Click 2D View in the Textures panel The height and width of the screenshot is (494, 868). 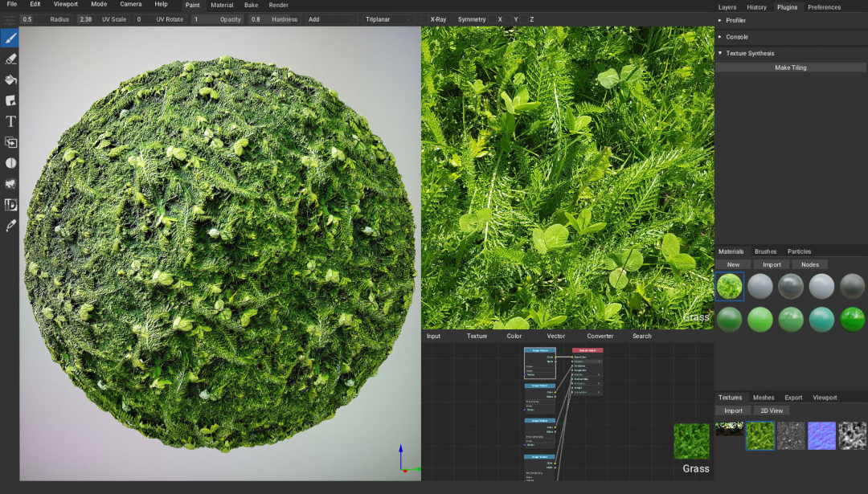[x=771, y=410]
